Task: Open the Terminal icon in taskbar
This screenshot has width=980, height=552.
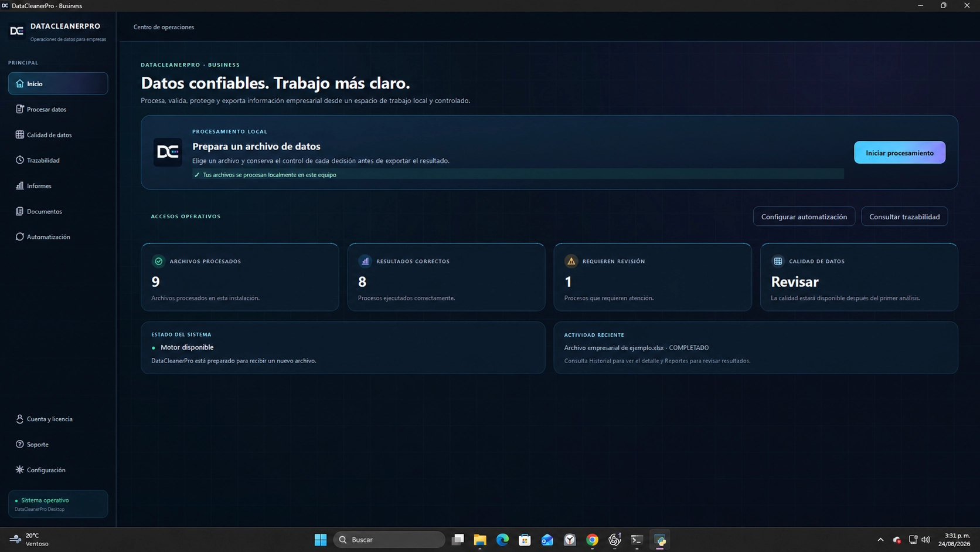Action: (637, 540)
